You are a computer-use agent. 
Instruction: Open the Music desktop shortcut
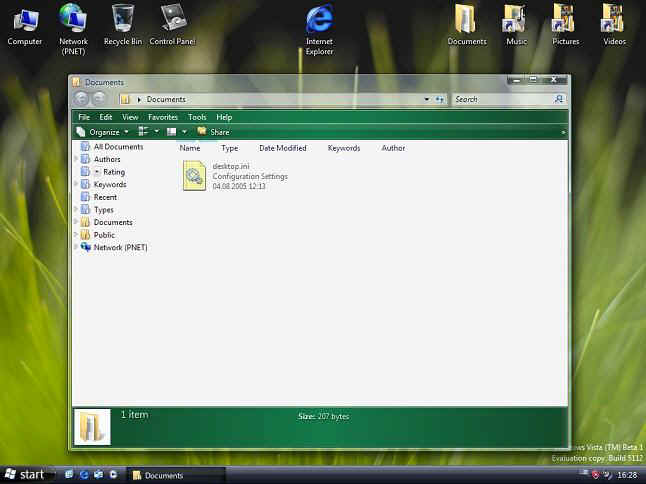click(x=516, y=18)
